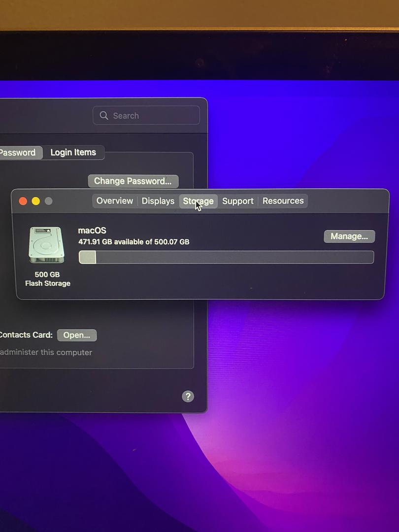Viewport: 399px width, 532px height.
Task: Click the Search field in preferences window
Action: click(146, 115)
